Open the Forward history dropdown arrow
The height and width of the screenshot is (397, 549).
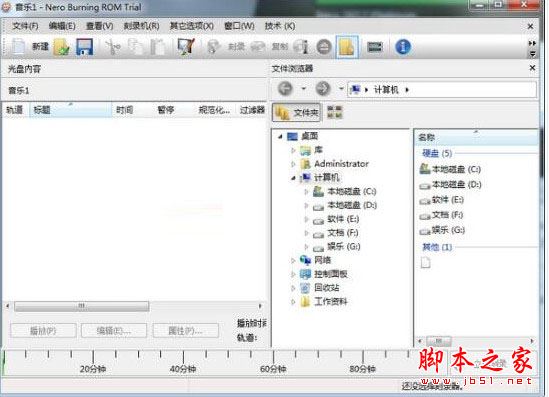[341, 89]
